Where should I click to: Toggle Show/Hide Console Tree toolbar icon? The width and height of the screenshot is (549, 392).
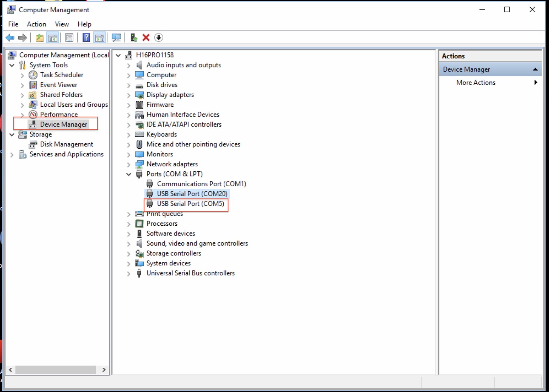[x=53, y=38]
